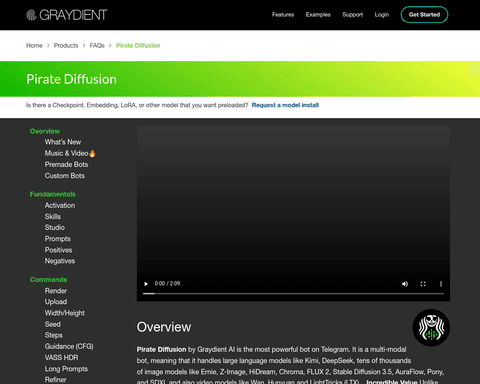Jump to Commands section in sidebar
The image size is (480, 384).
pos(48,280)
